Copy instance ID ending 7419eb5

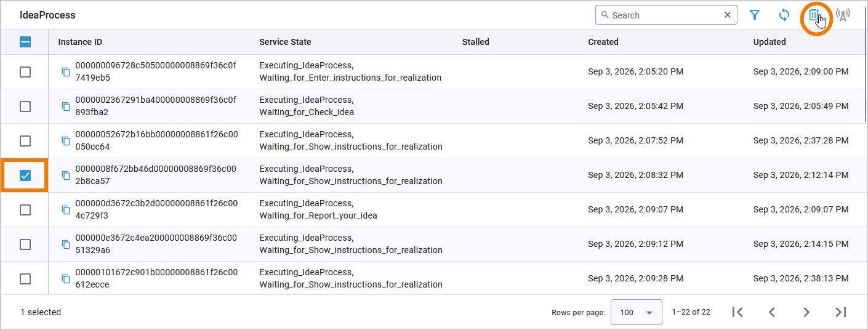66,72
